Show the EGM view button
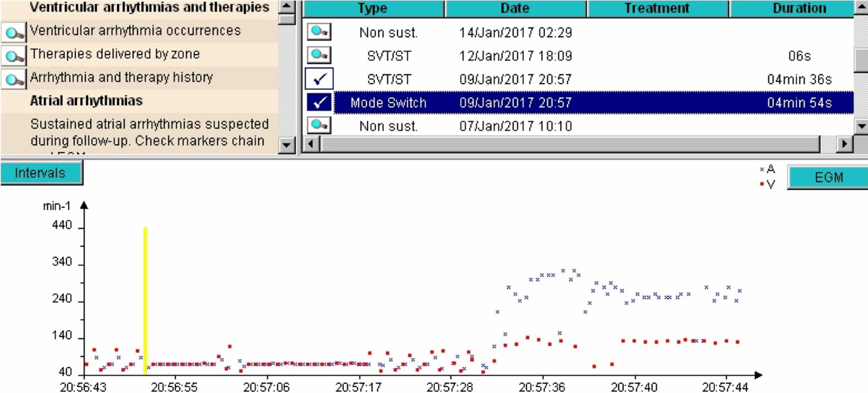Screen dimensions: 868x393 [x=827, y=177]
